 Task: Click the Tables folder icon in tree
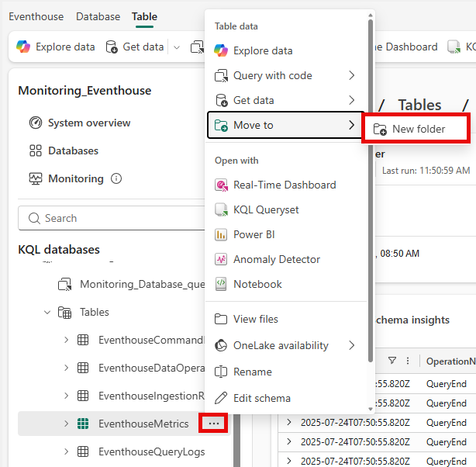[x=64, y=313]
